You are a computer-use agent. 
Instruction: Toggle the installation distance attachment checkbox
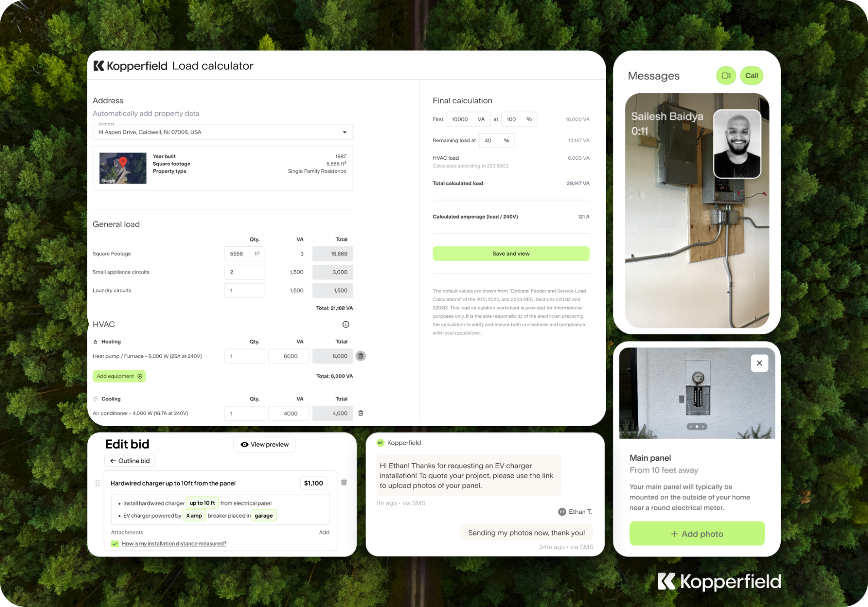tap(115, 544)
